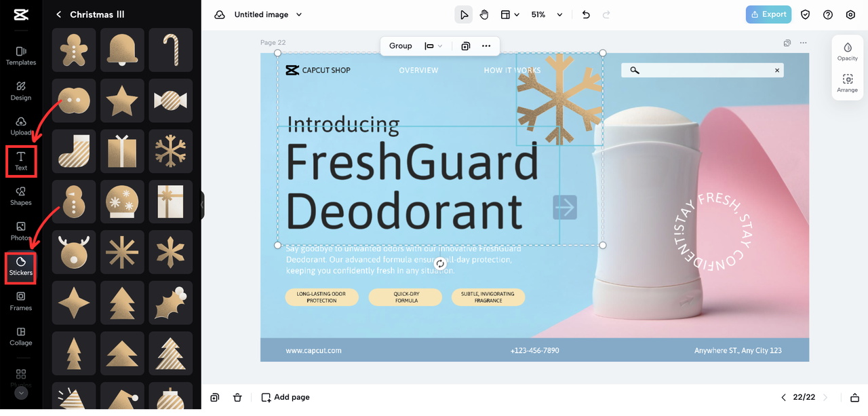Click the canvas search field
The height and width of the screenshot is (416, 868).
702,70
